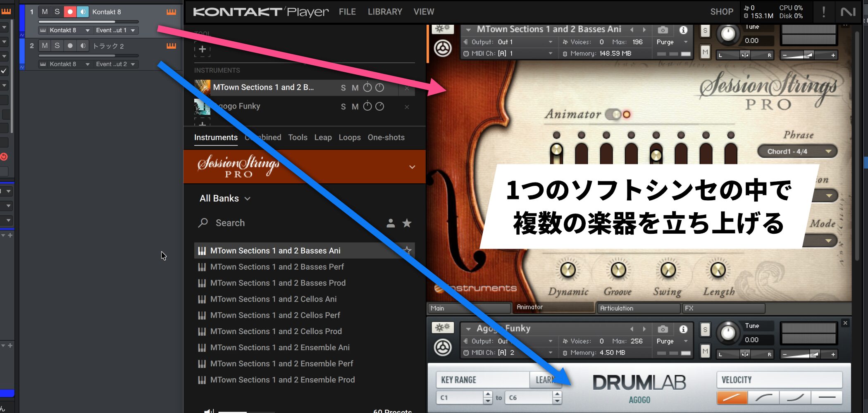This screenshot has width=868, height=413.
Task: Toggle the Animator on/off switch
Action: [x=613, y=114]
